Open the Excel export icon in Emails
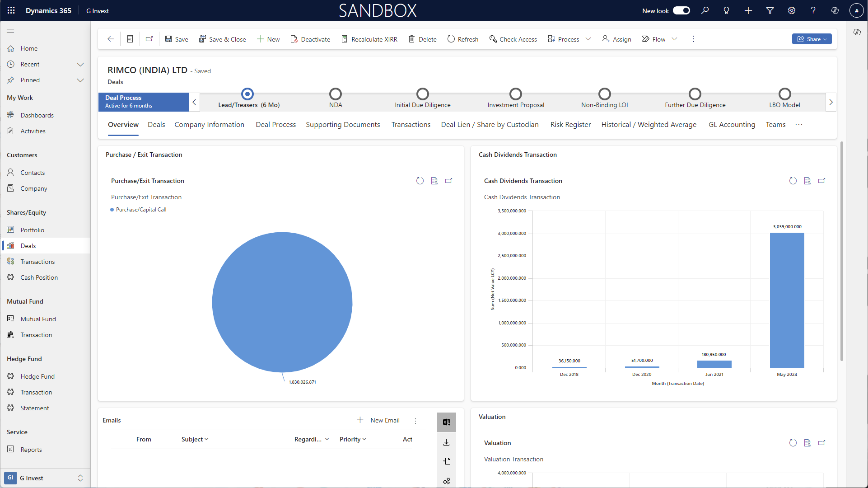Screen dimensions: 868x488 pyautogui.click(x=446, y=422)
